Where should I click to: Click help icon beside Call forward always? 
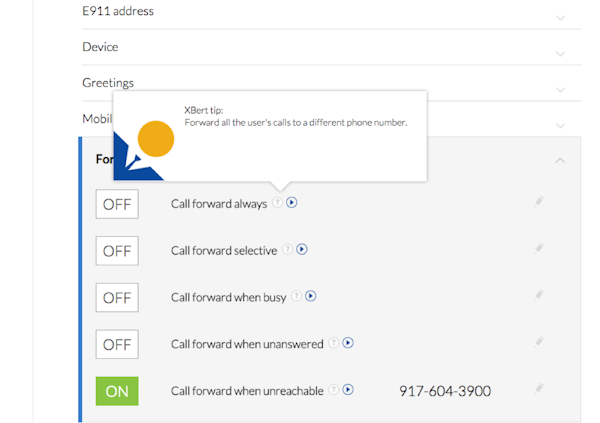click(277, 202)
